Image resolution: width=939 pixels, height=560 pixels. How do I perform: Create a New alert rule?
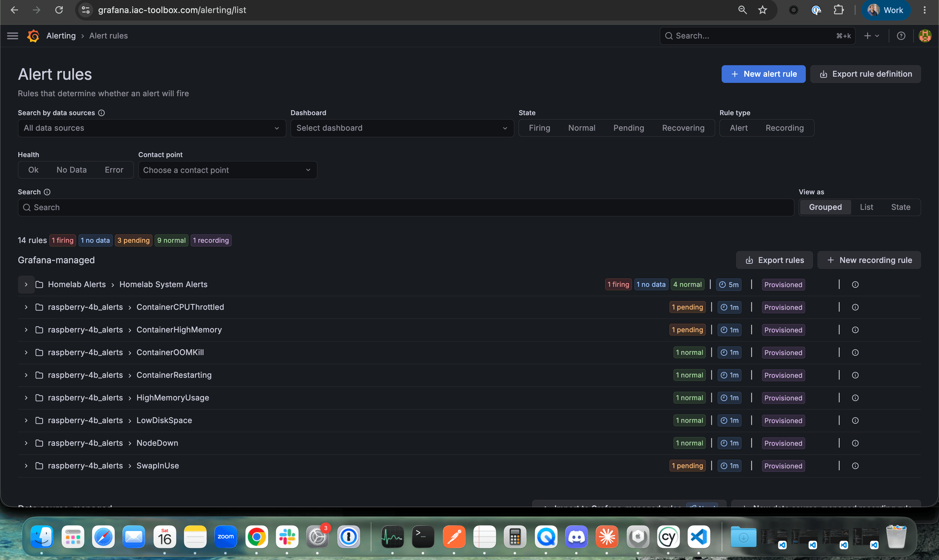[x=763, y=74]
